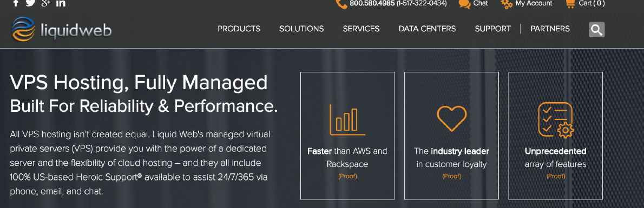
Task: Open the SERVICES menu
Action: point(362,29)
